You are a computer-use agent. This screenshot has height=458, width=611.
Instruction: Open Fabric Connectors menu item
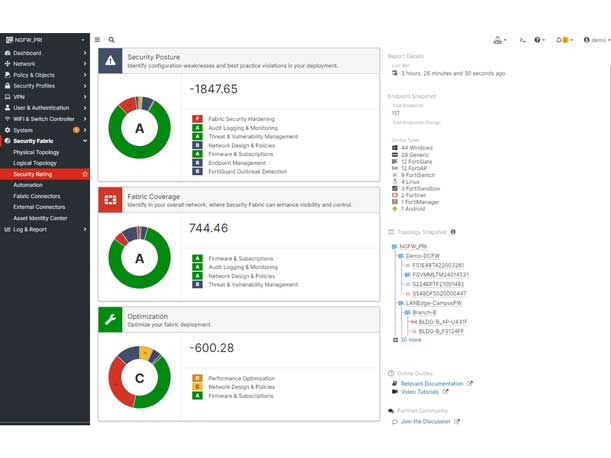click(x=36, y=196)
